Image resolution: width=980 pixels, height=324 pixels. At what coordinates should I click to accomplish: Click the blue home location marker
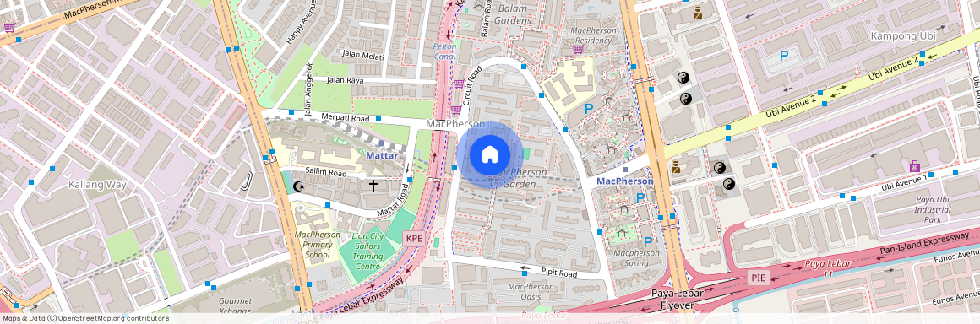(489, 154)
